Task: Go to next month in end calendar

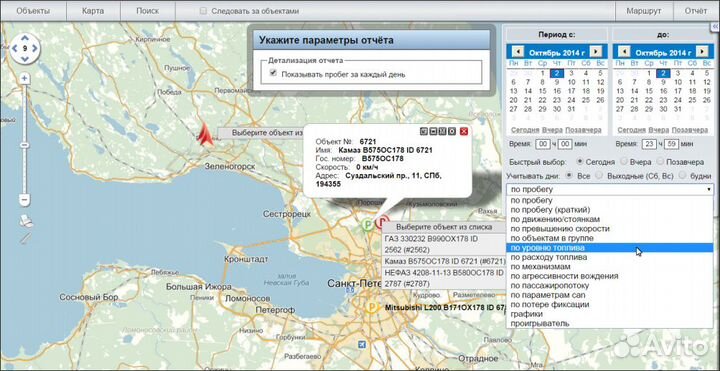Action: coord(702,51)
